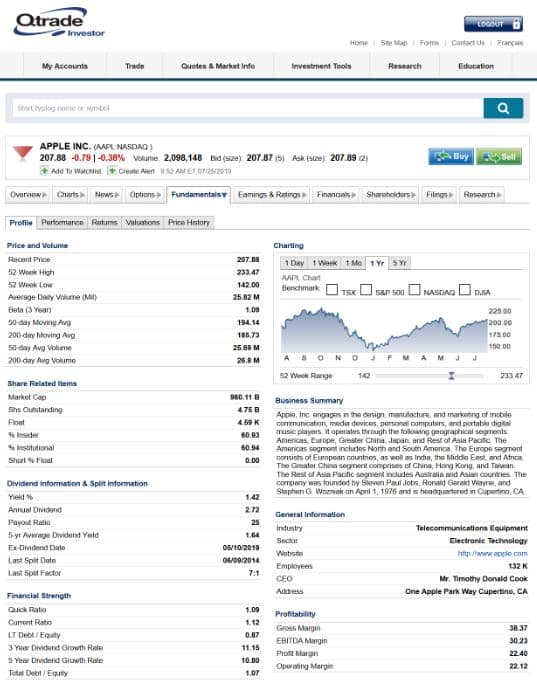Open the Earnings & Ratings tab
The height and width of the screenshot is (681, 537).
[x=272, y=195]
